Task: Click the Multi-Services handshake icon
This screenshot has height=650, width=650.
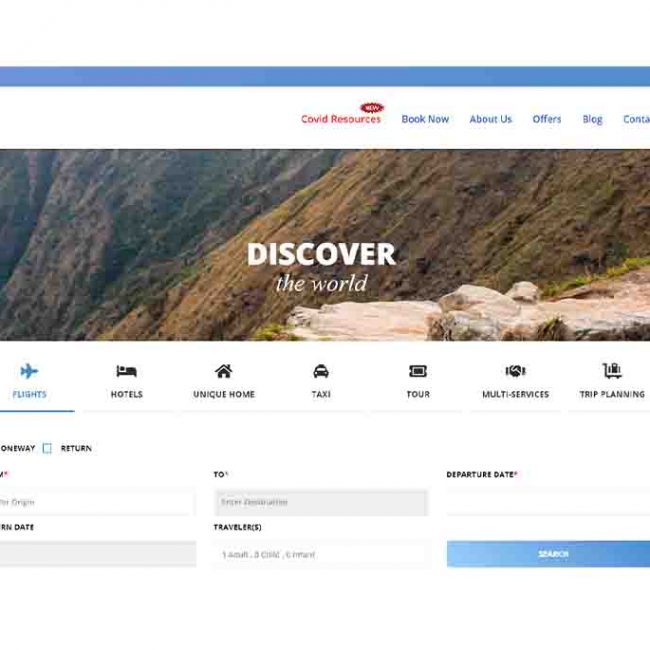Action: 515,371
